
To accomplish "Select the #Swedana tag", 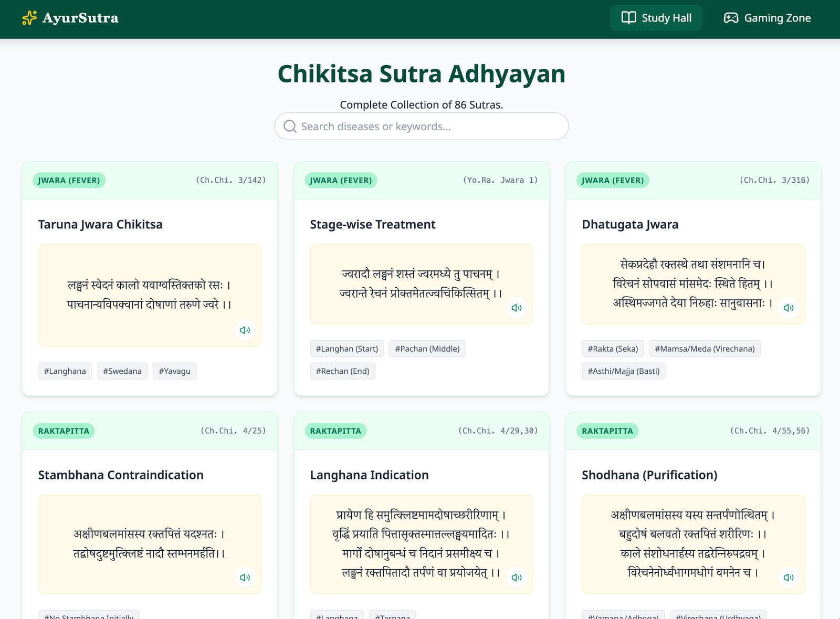I will click(x=122, y=371).
